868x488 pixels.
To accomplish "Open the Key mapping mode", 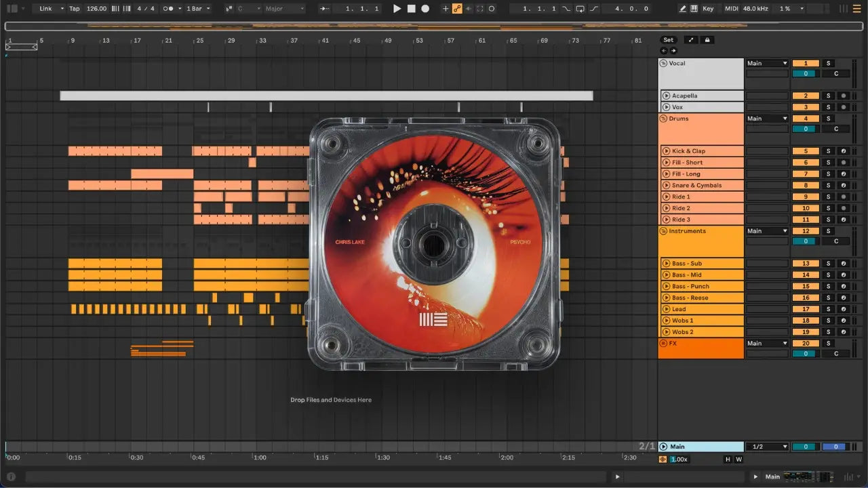I will click(x=708, y=9).
